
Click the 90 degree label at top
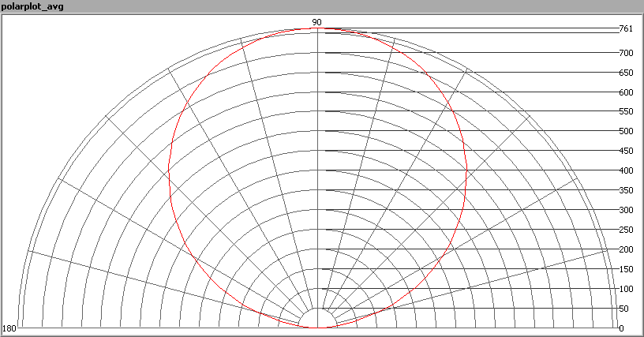click(316, 22)
